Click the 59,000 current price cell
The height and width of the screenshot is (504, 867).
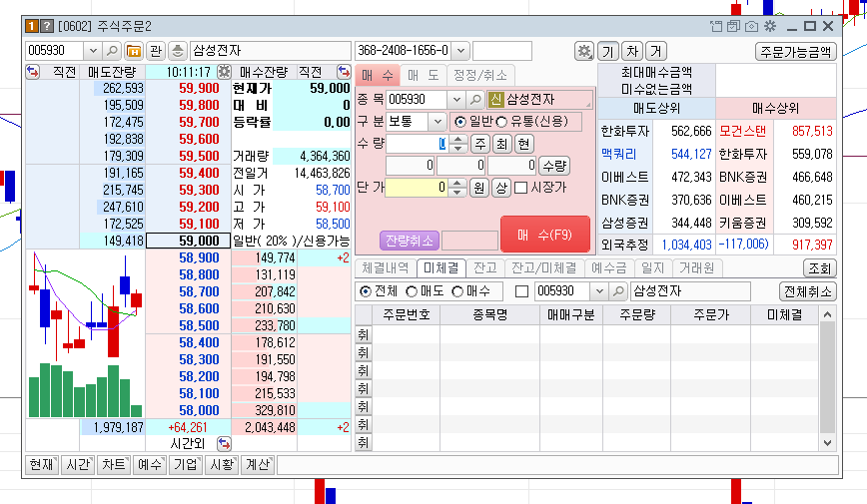189,241
